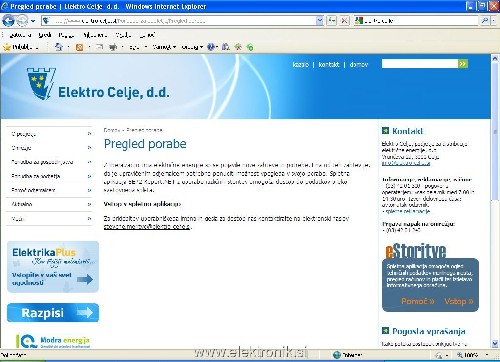The image size is (500, 362).
Task: Open Vstop link in eStoritve box
Action: (459, 301)
